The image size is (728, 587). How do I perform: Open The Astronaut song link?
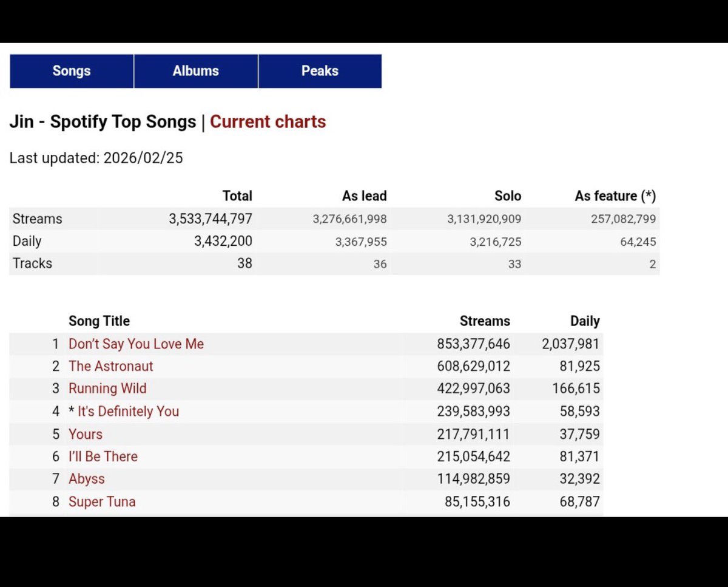pyautogui.click(x=110, y=366)
